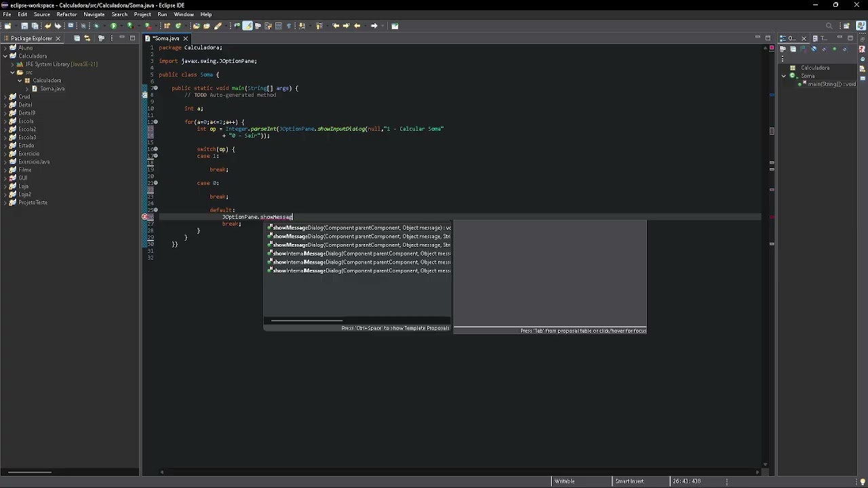Collapse All in Package Explorer
Screen dimensions: 868x488
77,38
